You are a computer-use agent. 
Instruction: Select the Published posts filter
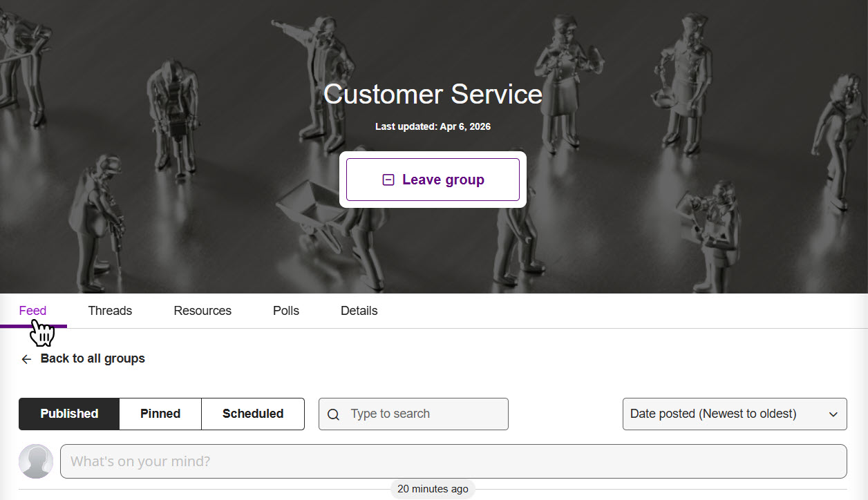[x=69, y=414]
